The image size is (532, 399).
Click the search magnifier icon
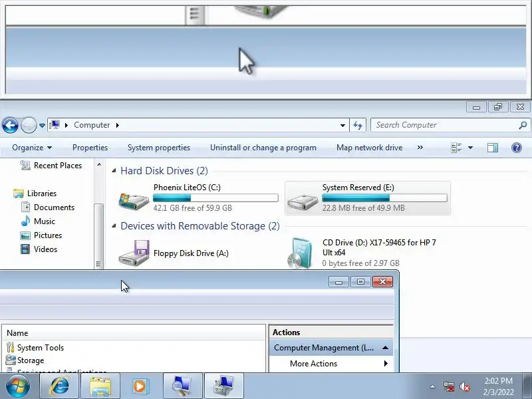pos(523,125)
